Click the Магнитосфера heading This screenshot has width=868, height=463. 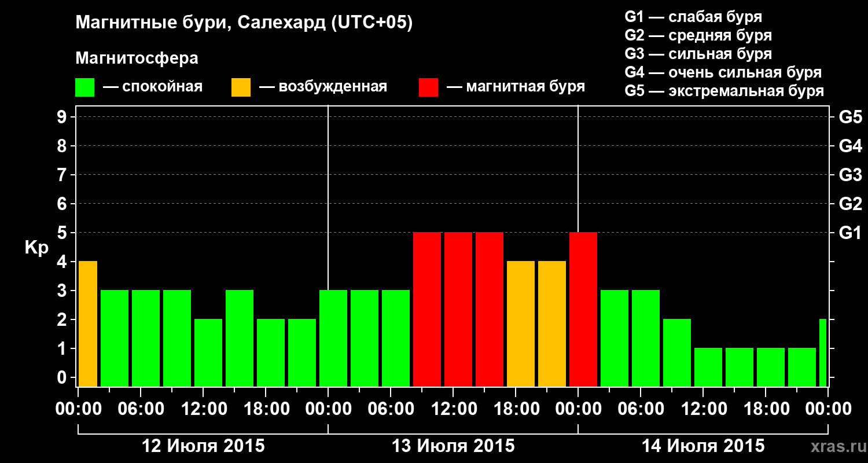[x=137, y=58]
